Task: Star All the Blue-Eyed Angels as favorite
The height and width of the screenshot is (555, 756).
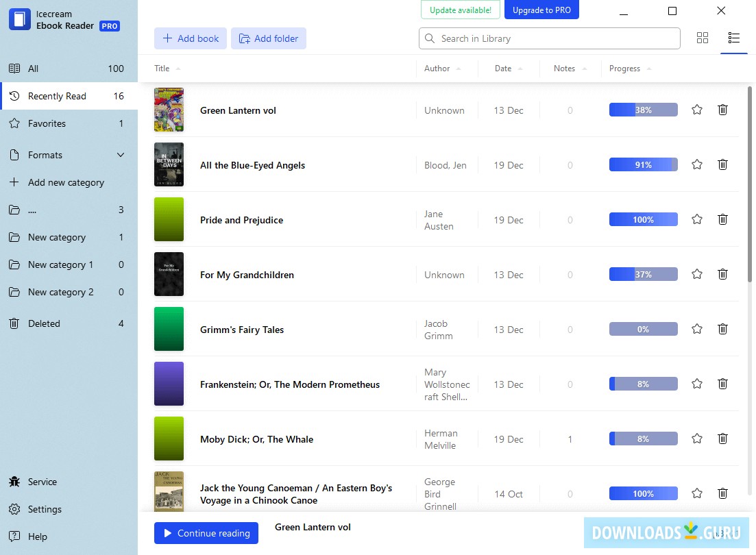Action: (x=696, y=165)
